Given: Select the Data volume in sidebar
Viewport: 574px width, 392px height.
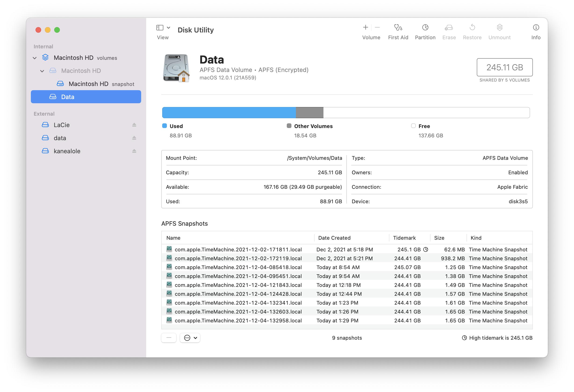Looking at the screenshot, I should click(x=86, y=97).
